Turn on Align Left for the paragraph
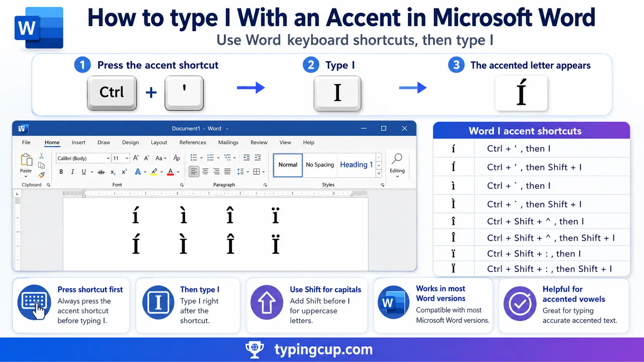Screen dimensions: 644x362 194,172
